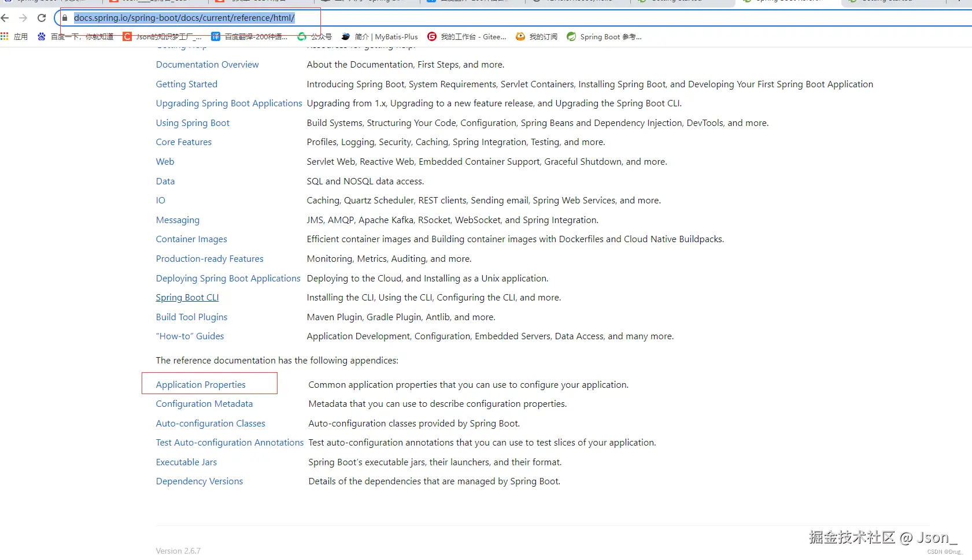Viewport: 972px width, 560px height.
Task: Click the text starting "Spring Boot's executable jars"
Action: [435, 462]
